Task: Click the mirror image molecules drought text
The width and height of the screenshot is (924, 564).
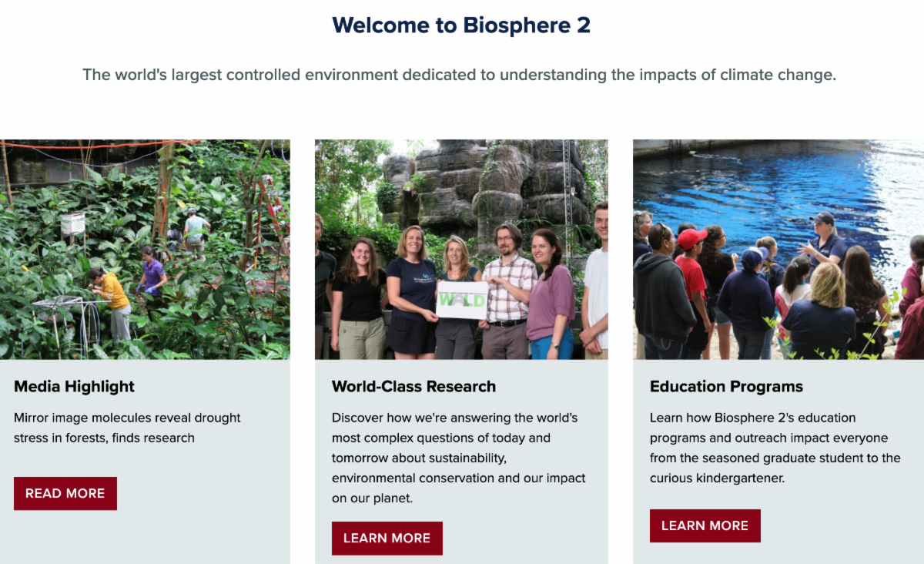Action: coord(127,428)
